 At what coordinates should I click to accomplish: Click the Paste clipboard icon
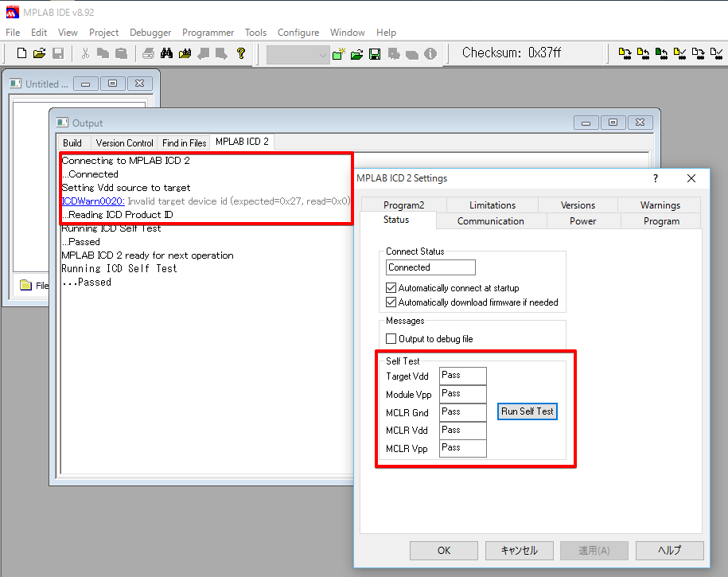click(x=121, y=53)
